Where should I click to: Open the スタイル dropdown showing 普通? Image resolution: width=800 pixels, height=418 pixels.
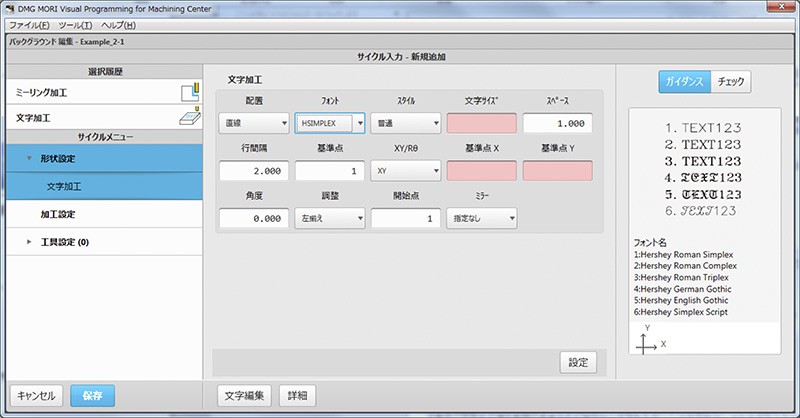coord(405,123)
